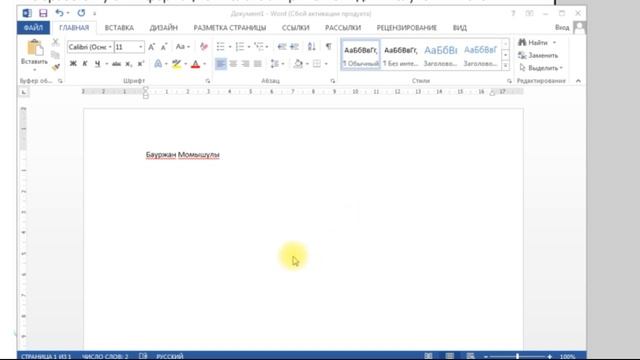Open the ФАЙЛ tab
Screen dimensions: 640x360
(x=33, y=28)
